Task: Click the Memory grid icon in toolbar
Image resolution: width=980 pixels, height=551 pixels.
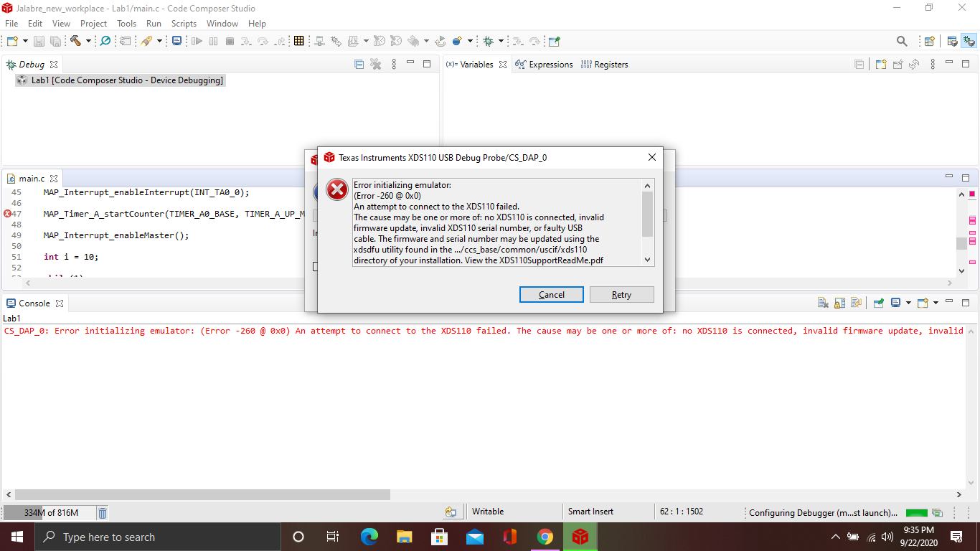Action: click(298, 41)
